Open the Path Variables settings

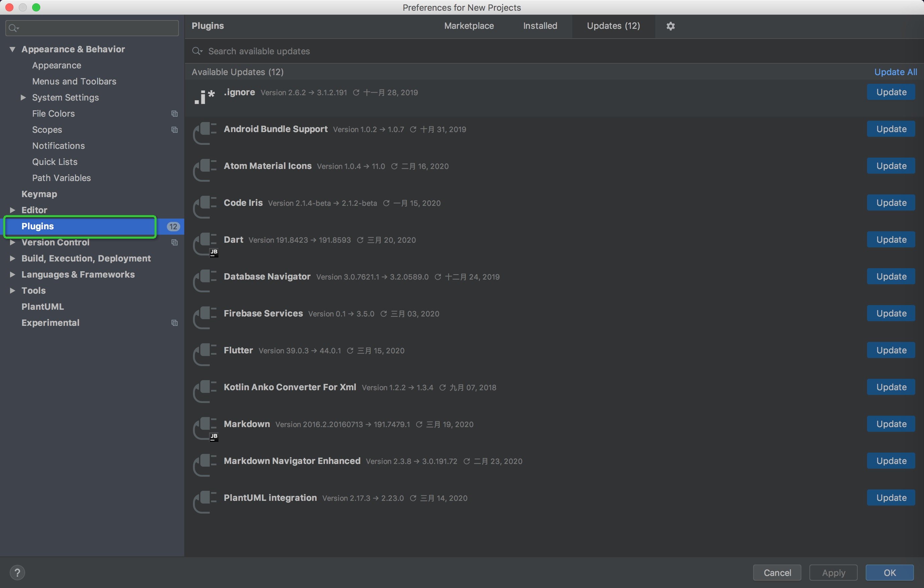[61, 178]
